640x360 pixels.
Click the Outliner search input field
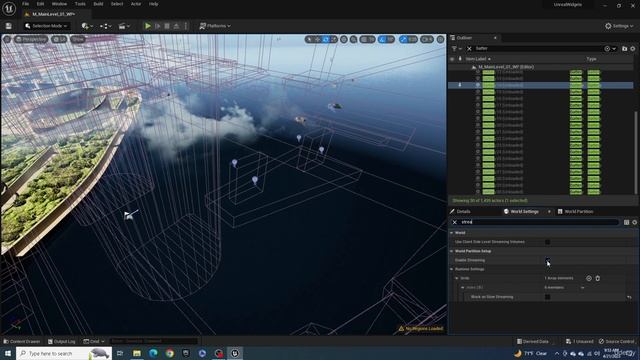coord(537,49)
